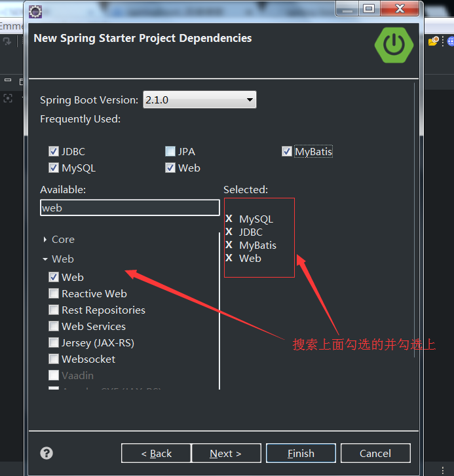Click the Next button
454x476 pixels.
pos(226,453)
